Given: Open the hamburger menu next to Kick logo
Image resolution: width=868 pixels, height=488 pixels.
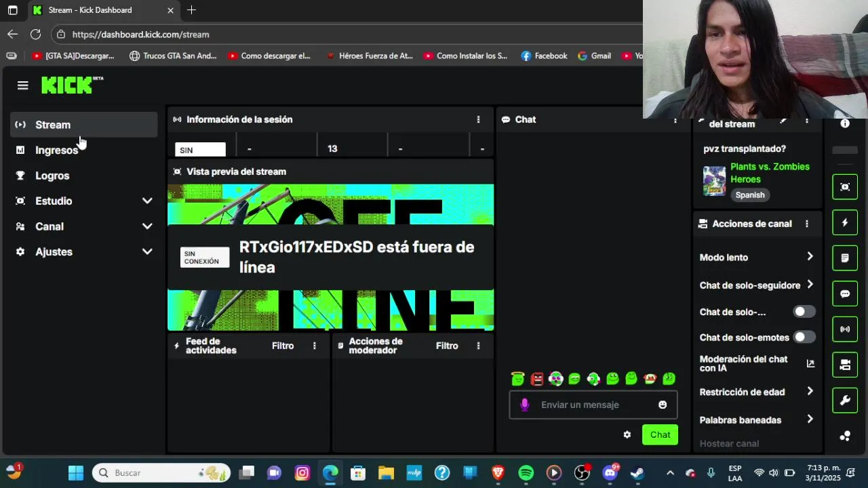Looking at the screenshot, I should pos(23,85).
